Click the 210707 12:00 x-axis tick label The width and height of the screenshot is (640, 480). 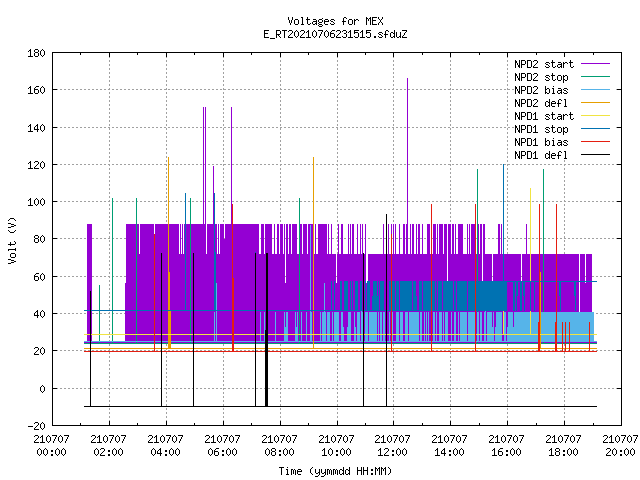point(392,446)
